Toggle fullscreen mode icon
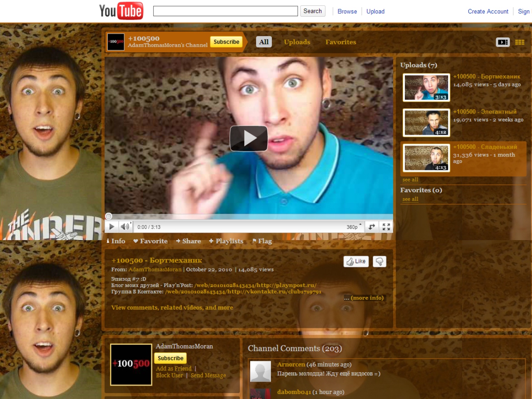 [x=386, y=227]
